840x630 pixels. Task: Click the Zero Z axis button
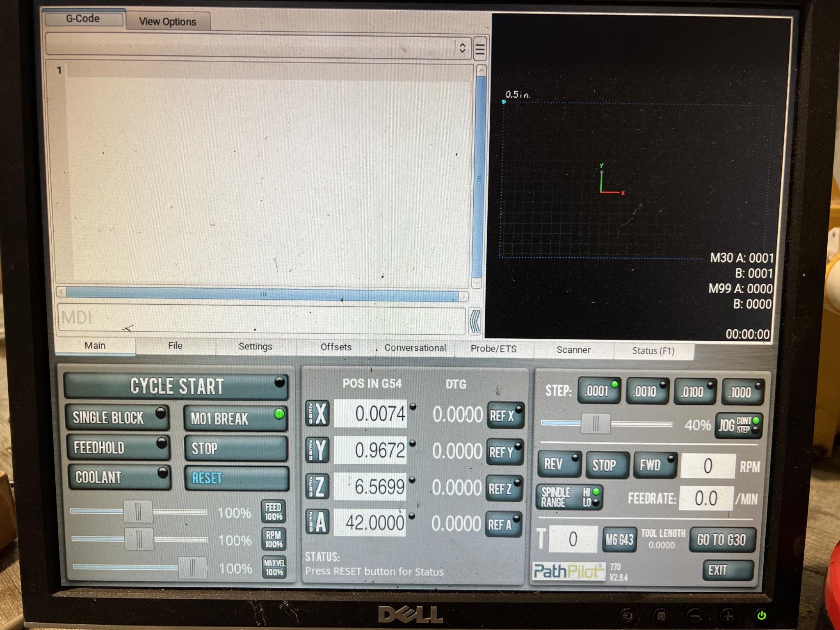coord(317,487)
